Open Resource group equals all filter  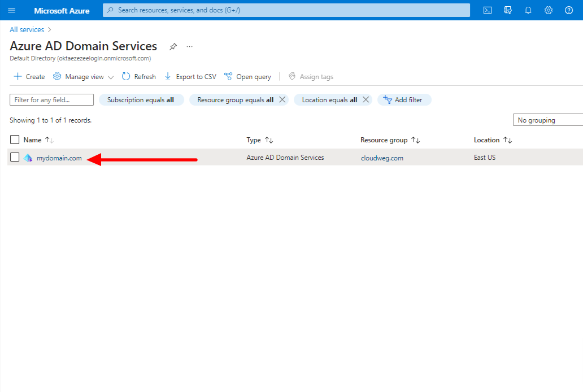point(235,99)
